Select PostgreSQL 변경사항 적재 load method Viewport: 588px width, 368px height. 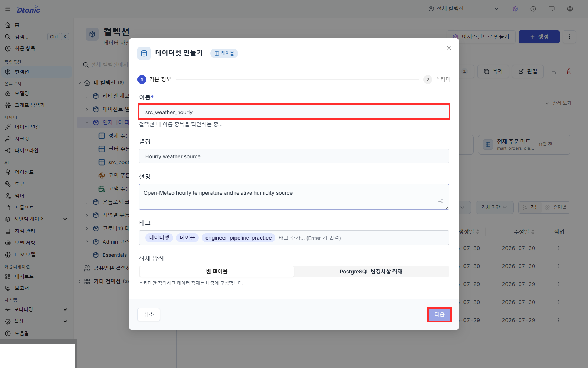click(371, 272)
